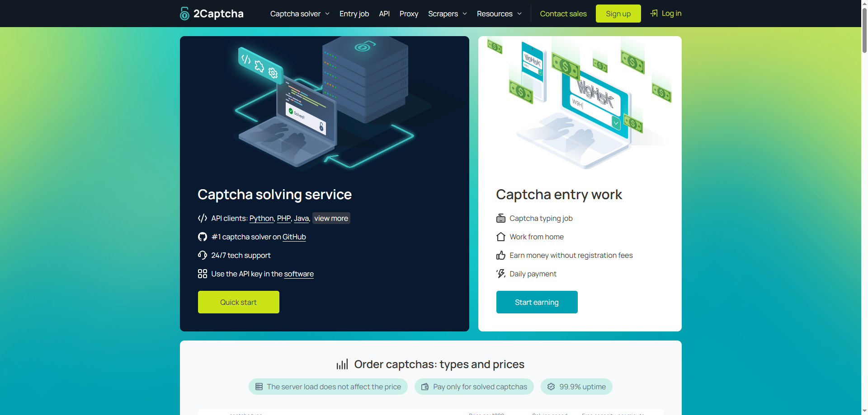Open the GitHub link

(294, 237)
